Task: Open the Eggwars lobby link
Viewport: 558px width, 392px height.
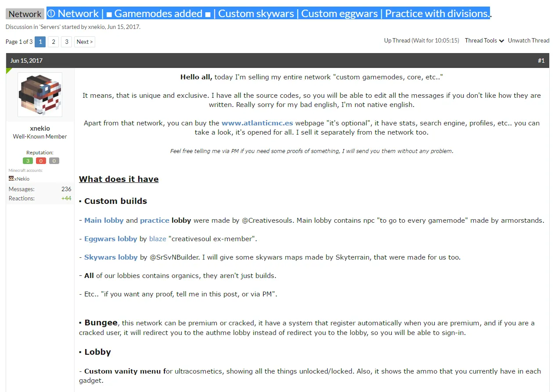Action: [x=111, y=239]
